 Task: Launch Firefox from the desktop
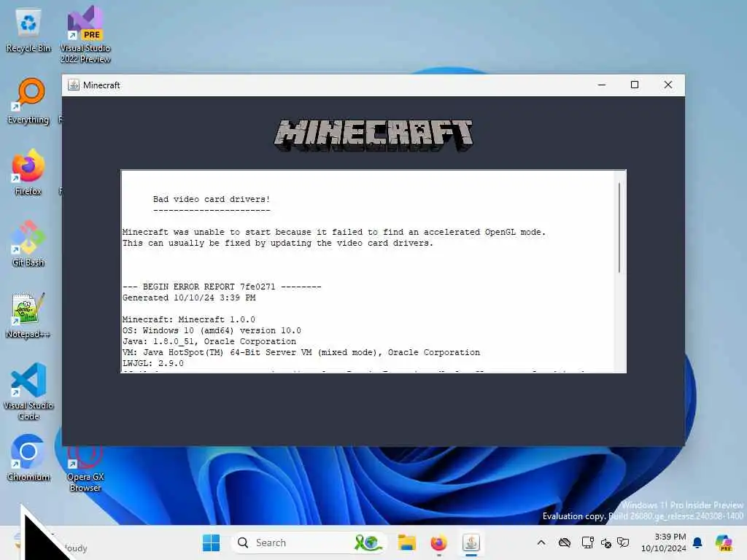coord(28,172)
